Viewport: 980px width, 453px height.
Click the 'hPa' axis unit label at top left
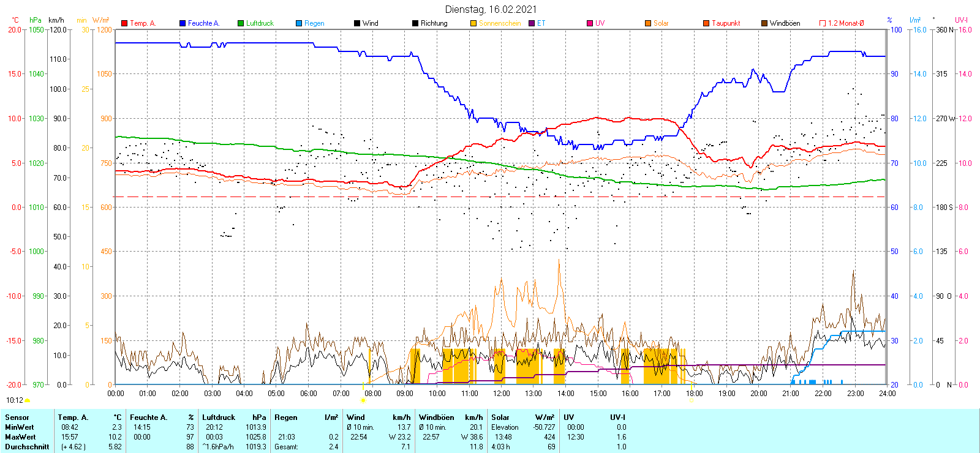coord(36,20)
